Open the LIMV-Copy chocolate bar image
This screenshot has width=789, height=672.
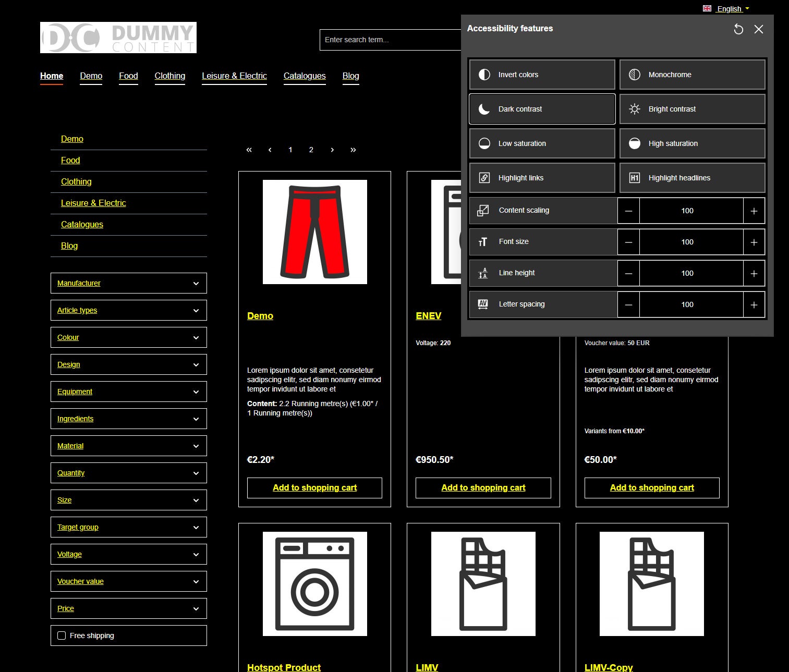pyautogui.click(x=652, y=584)
